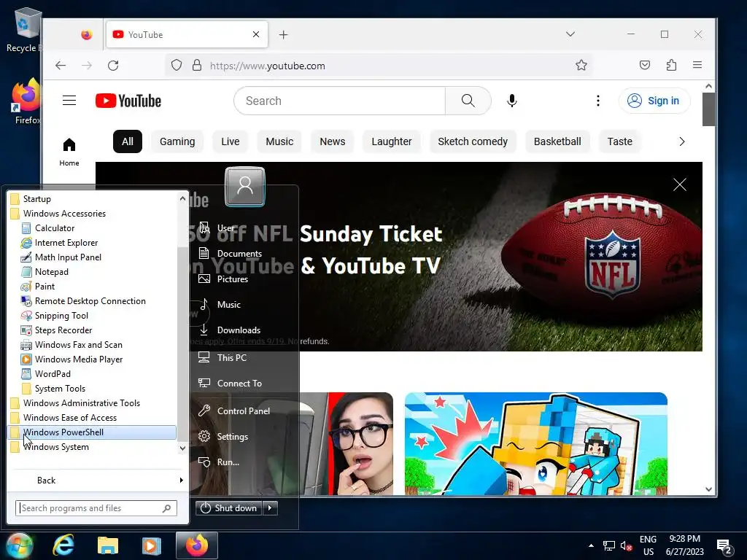Open File Explorer from the taskbar
The width and height of the screenshot is (747, 560).
tap(108, 545)
